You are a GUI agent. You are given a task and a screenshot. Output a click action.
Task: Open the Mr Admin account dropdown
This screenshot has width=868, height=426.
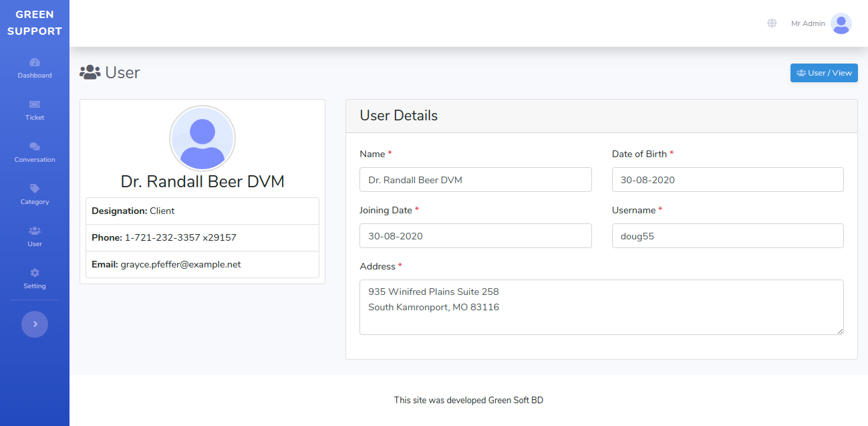point(807,23)
